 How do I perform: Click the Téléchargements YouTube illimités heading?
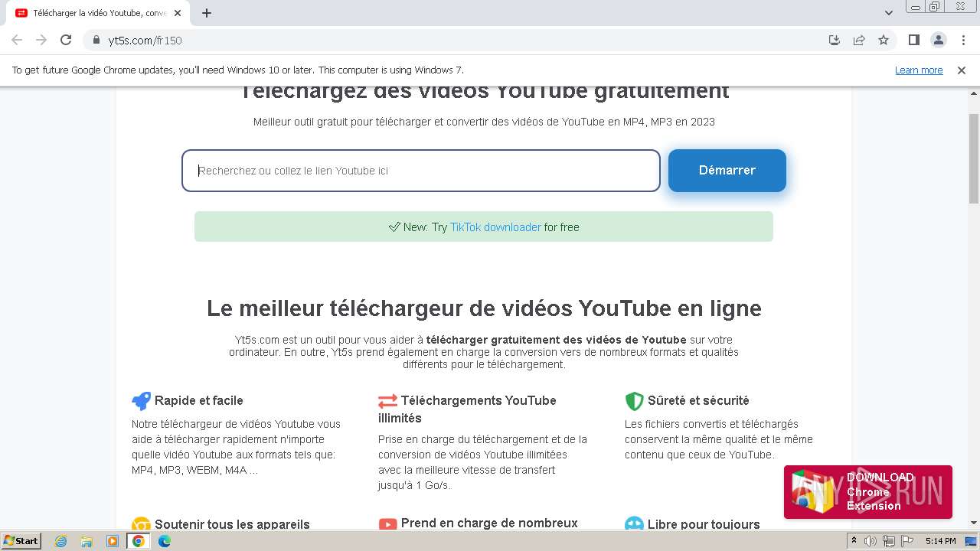point(467,409)
